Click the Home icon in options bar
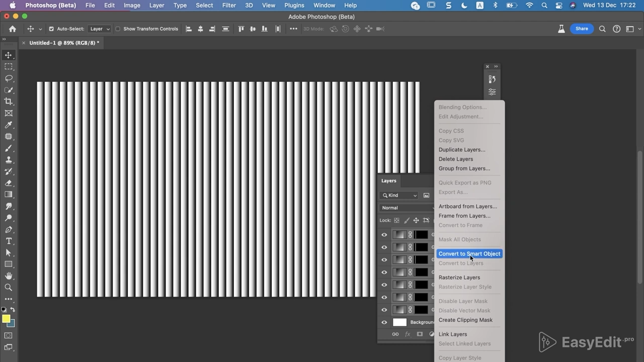This screenshot has height=362, width=644. click(x=13, y=29)
